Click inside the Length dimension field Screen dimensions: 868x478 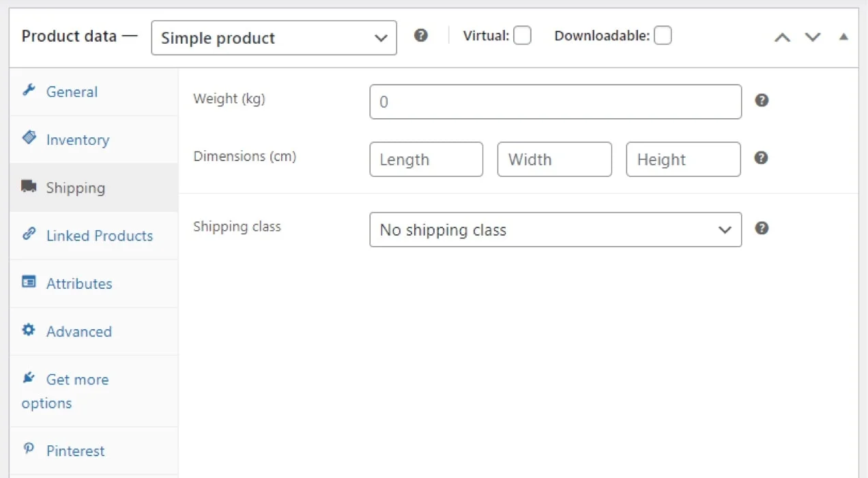pos(426,159)
